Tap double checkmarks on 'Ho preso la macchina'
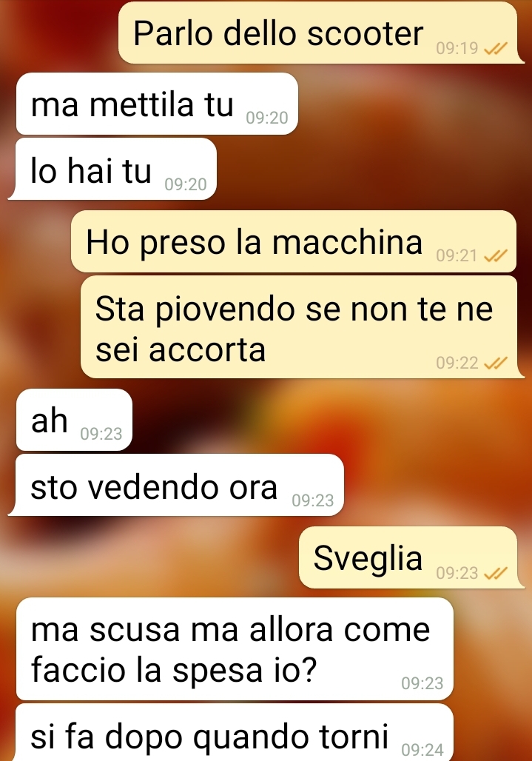532x761 pixels. 496,255
